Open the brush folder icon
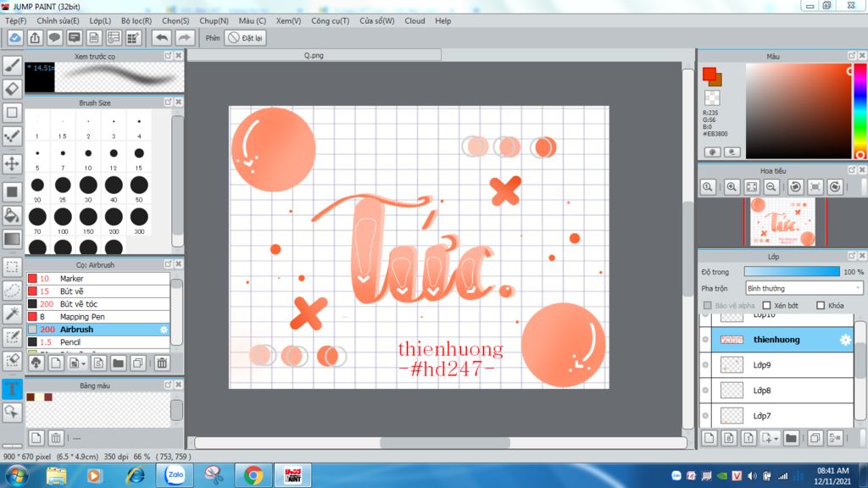The image size is (868, 488). [x=118, y=363]
